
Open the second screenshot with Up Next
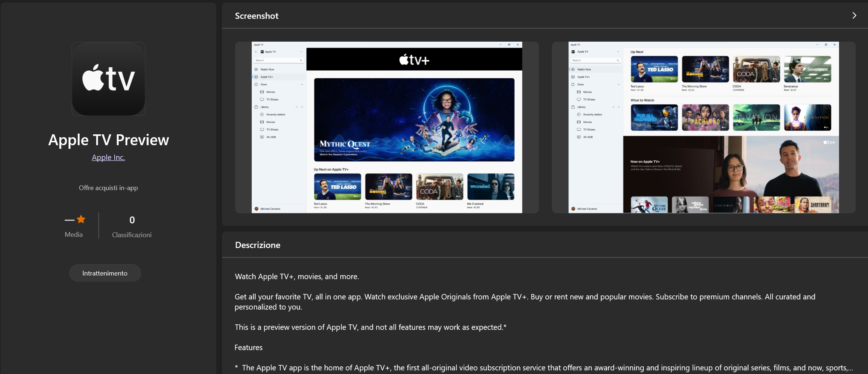click(703, 127)
